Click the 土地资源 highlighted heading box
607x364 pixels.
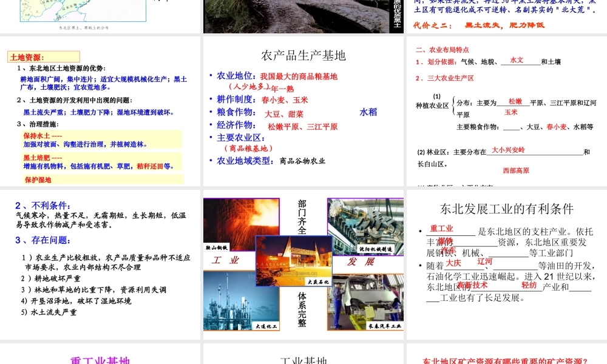coord(44,57)
